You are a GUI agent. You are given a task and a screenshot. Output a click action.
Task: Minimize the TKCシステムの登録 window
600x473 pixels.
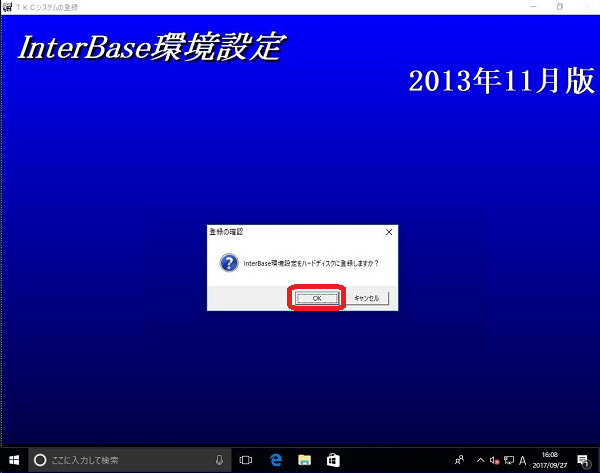pyautogui.click(x=533, y=7)
